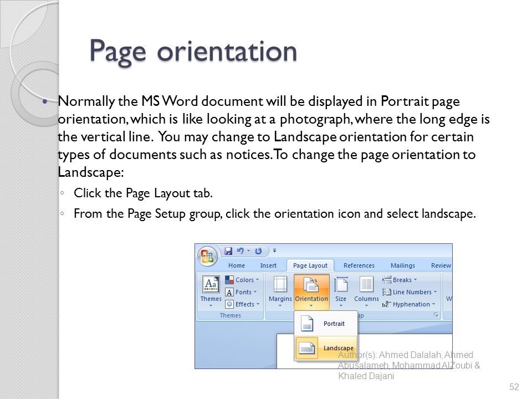Open the paper Size options
Image resolution: width=532 pixels, height=399 pixels.
click(341, 291)
